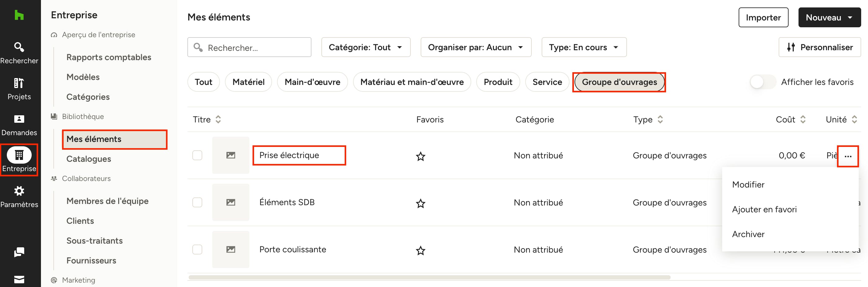Star Porte coulissante as favorite
868x287 pixels.
click(420, 250)
